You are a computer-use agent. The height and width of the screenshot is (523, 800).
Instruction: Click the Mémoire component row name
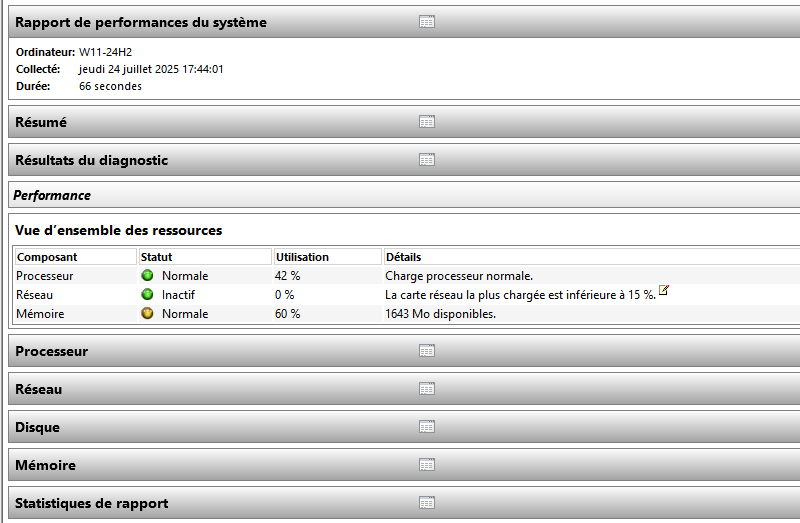click(x=42, y=314)
